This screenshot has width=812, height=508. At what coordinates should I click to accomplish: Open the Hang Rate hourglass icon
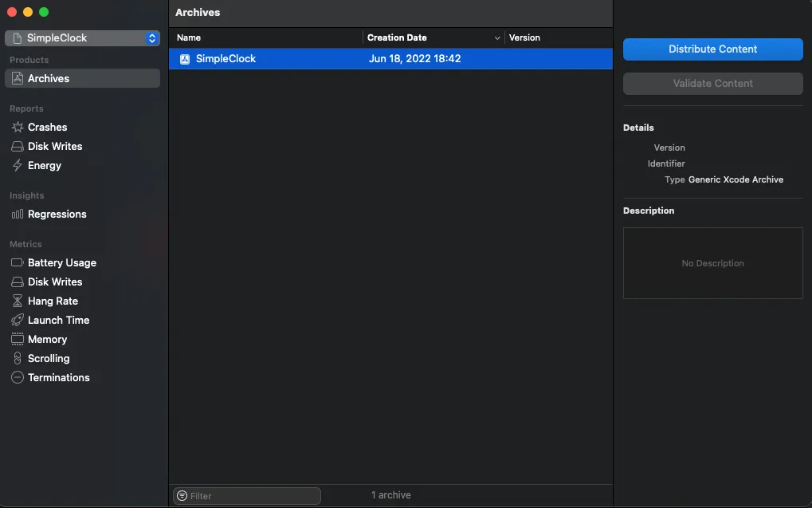tap(18, 301)
